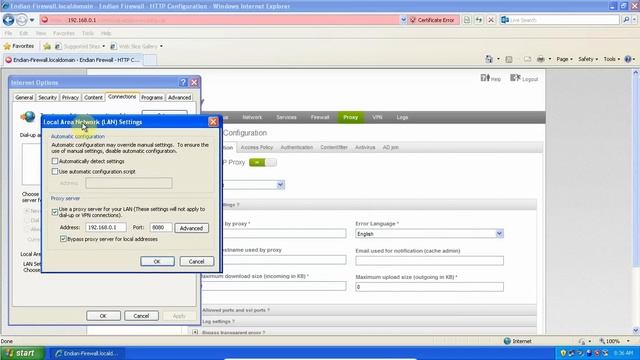Expand the Allowed ports and ssl ports section
The width and height of the screenshot is (640, 360).
236,310
